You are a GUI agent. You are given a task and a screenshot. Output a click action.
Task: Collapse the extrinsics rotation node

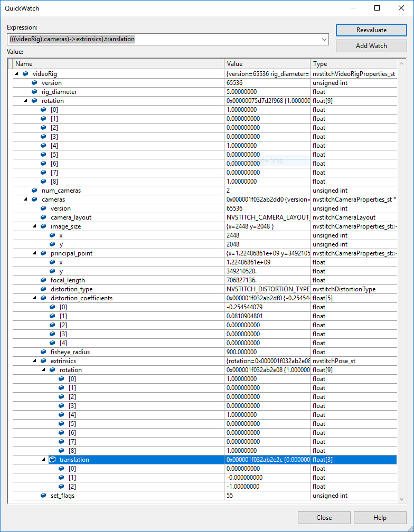pyautogui.click(x=43, y=370)
